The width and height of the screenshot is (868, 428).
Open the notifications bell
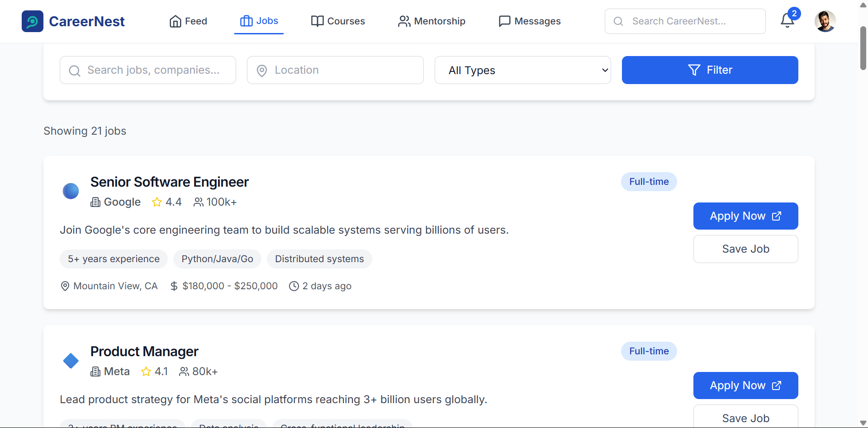point(787,20)
